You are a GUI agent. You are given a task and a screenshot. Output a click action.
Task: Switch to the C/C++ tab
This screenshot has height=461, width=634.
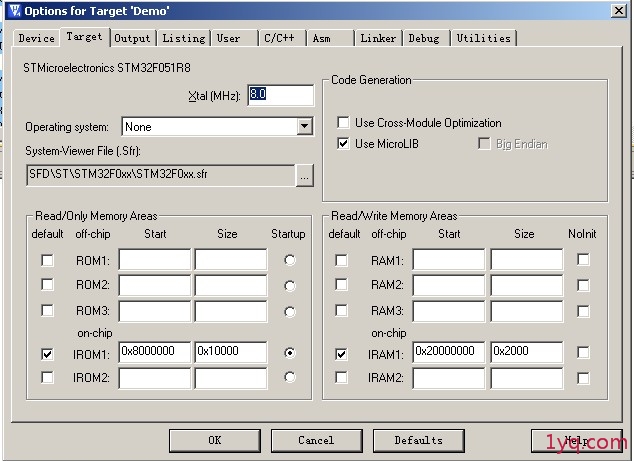(x=282, y=38)
